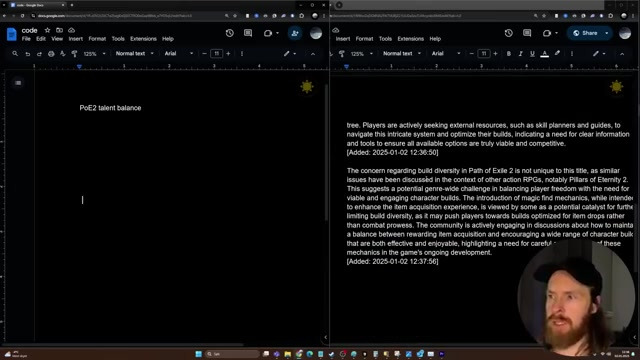Image resolution: width=640 pixels, height=360 pixels.
Task: Toggle Italic in right toolbar
Action: coord(520,53)
